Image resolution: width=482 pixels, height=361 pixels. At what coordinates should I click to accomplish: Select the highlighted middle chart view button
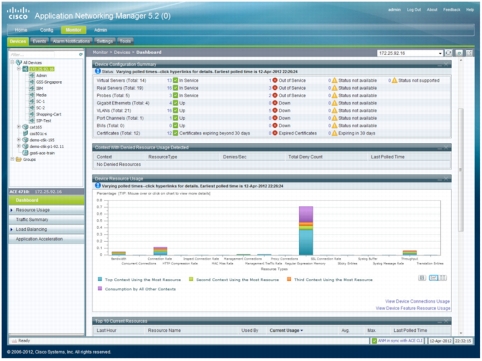[433, 278]
